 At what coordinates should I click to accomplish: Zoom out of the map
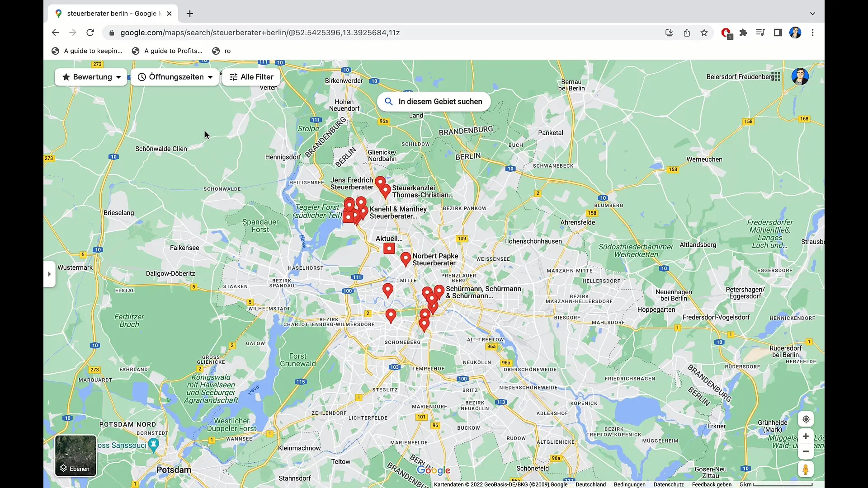pos(806,451)
